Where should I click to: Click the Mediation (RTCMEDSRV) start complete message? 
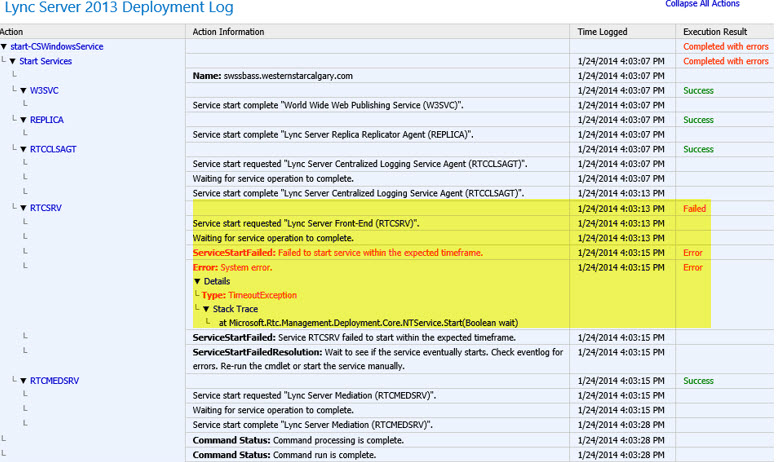point(312,425)
